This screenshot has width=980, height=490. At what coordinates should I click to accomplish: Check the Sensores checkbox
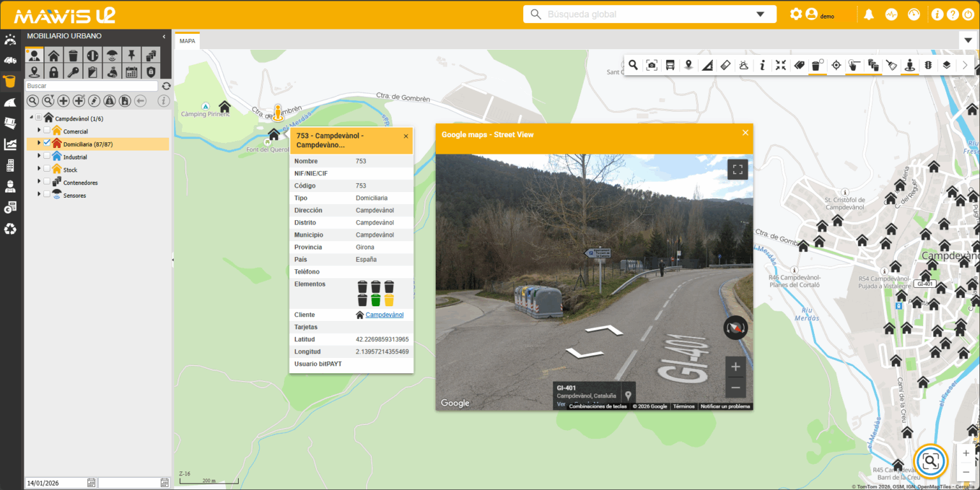pyautogui.click(x=47, y=195)
